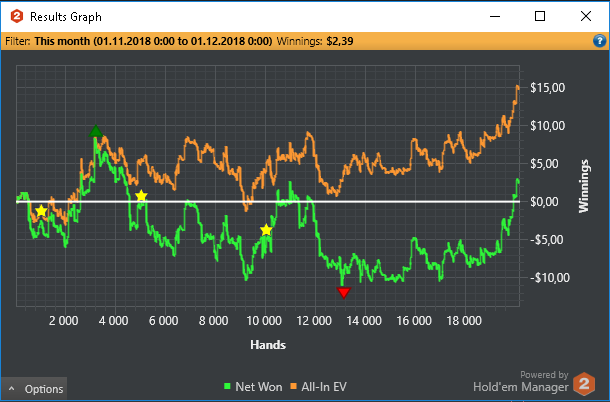The height and width of the screenshot is (402, 610).
Task: Toggle the Net Won legend entry
Action: [x=253, y=387]
